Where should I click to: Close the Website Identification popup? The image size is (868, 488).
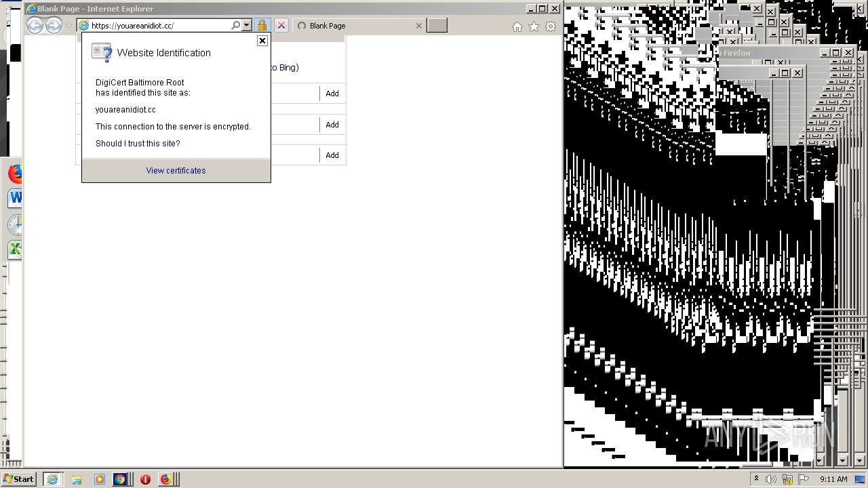pos(262,41)
